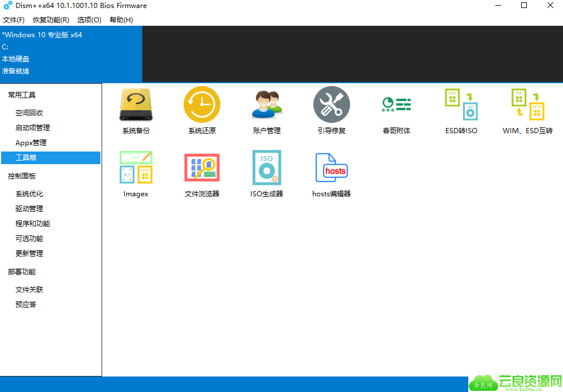The width and height of the screenshot is (563, 392).
Task: Select Appx管理 in the sidebar
Action: 31,143
